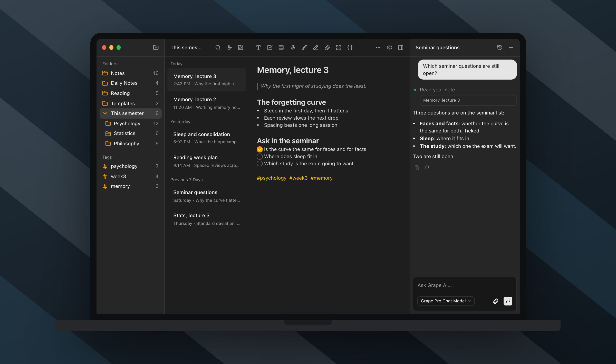Open the Daily Notes folder

click(130, 83)
